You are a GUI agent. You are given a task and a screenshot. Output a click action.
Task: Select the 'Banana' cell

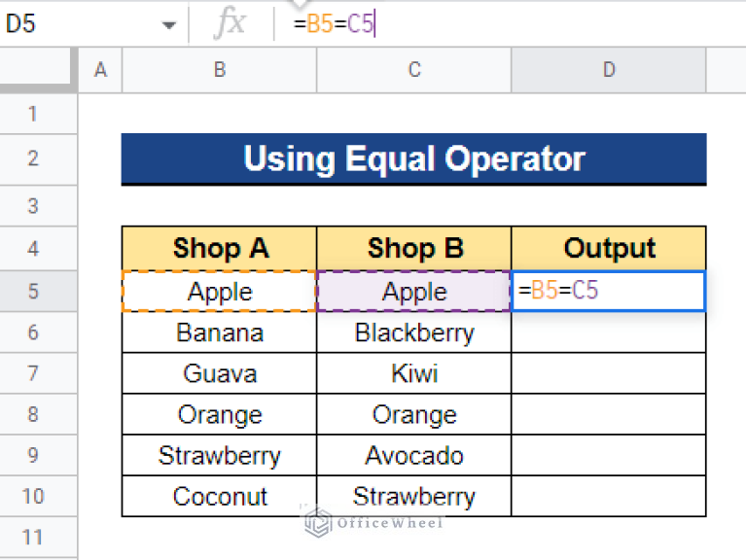click(220, 332)
